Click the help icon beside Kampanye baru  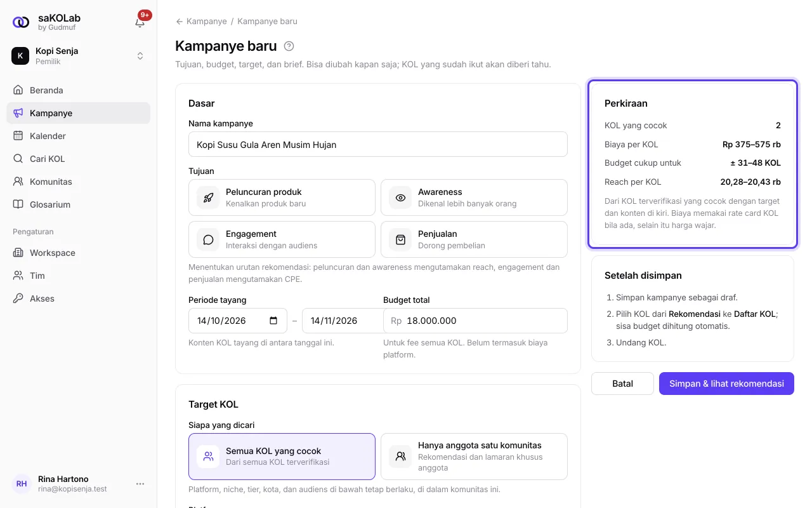(x=289, y=46)
